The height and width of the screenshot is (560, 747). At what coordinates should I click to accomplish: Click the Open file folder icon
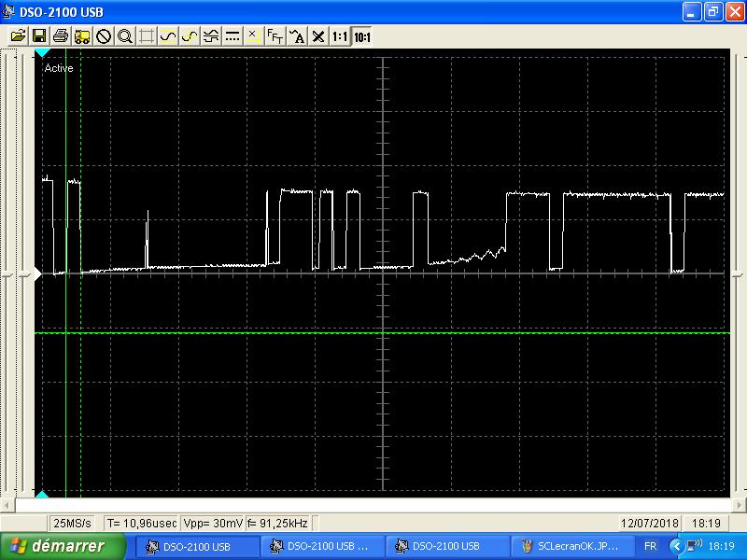[18, 36]
